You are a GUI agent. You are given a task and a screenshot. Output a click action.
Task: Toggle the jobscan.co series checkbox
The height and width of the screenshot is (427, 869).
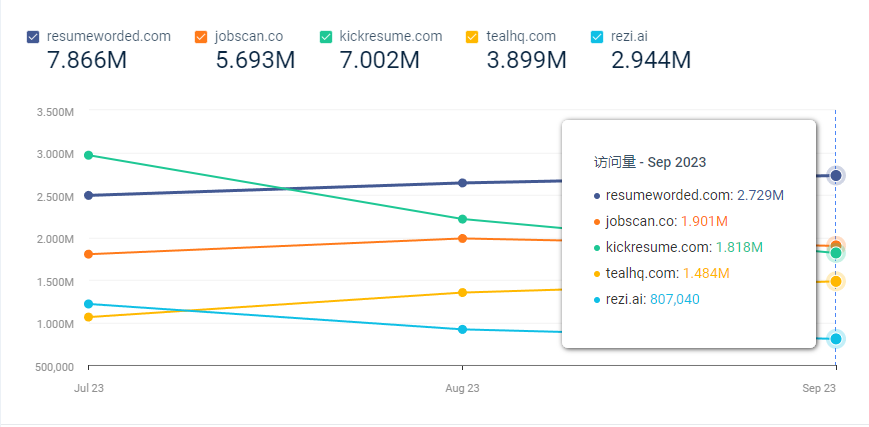[x=201, y=37]
